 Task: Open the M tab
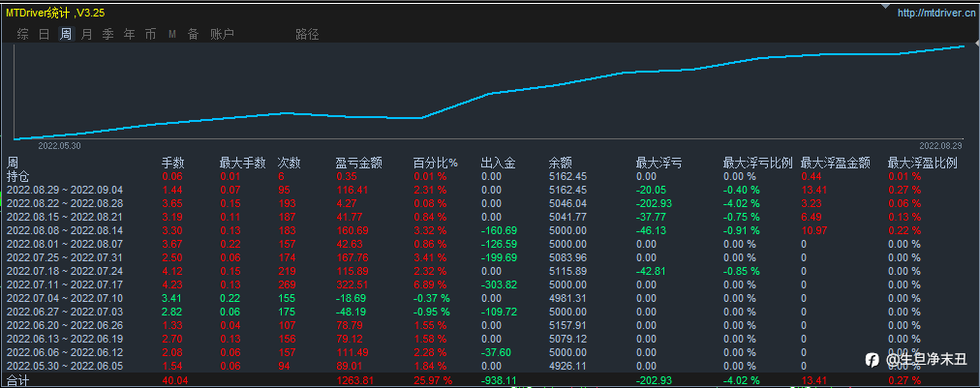[x=171, y=35]
